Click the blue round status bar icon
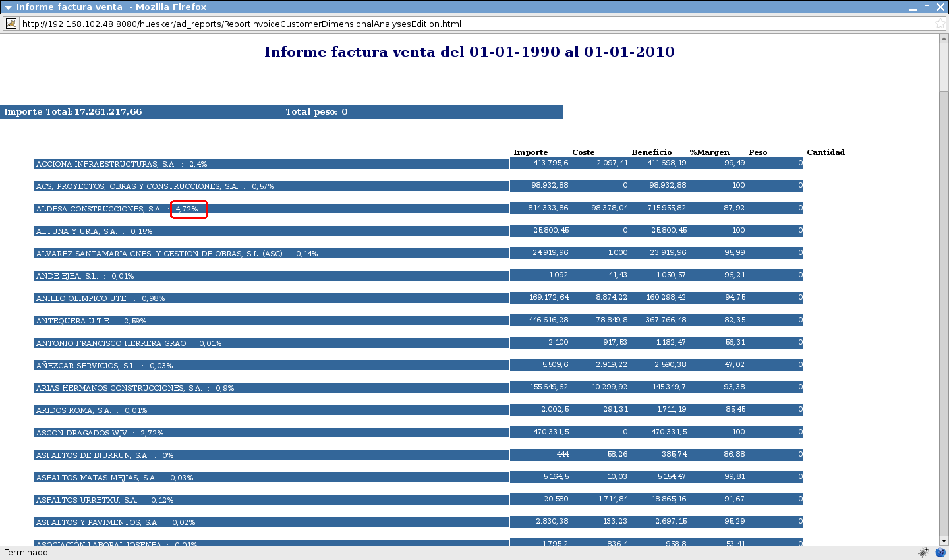This screenshot has height=560, width=949. tap(940, 553)
